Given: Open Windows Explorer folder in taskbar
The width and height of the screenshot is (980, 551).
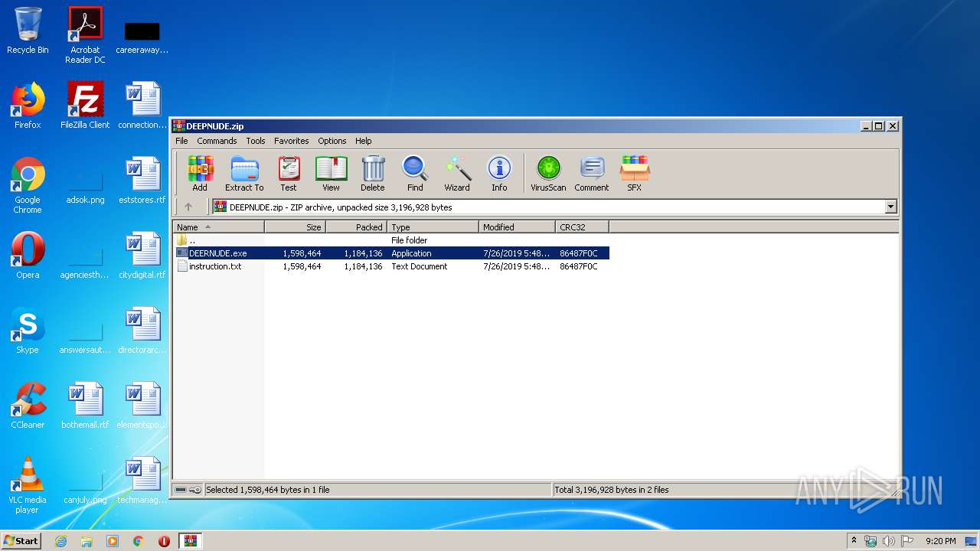Looking at the screenshot, I should click(x=87, y=541).
